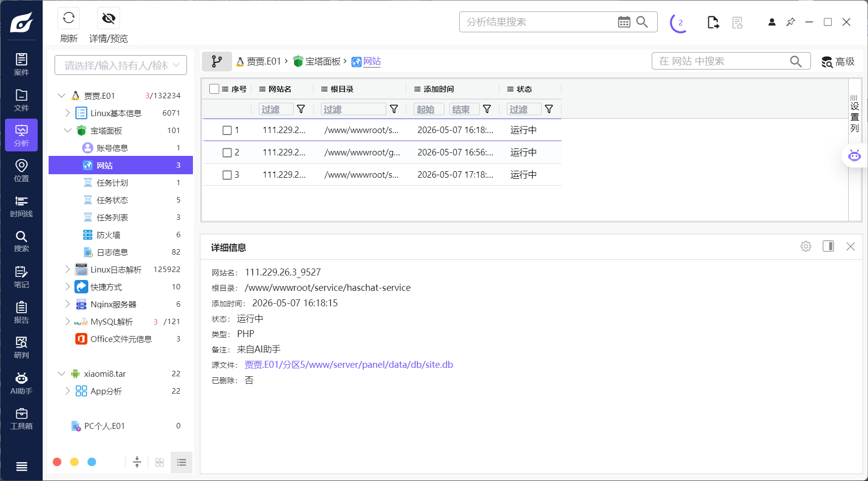Click the branch tree icon button
868x481 pixels.
(217, 62)
